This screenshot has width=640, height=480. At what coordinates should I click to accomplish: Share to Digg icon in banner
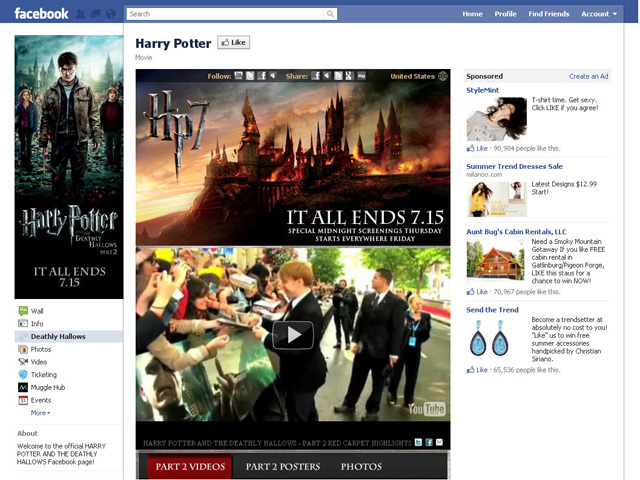[x=361, y=76]
